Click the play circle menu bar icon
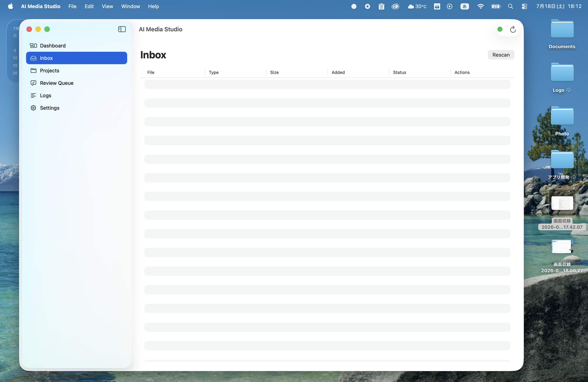Image resolution: width=588 pixels, height=382 pixels. [449, 6]
